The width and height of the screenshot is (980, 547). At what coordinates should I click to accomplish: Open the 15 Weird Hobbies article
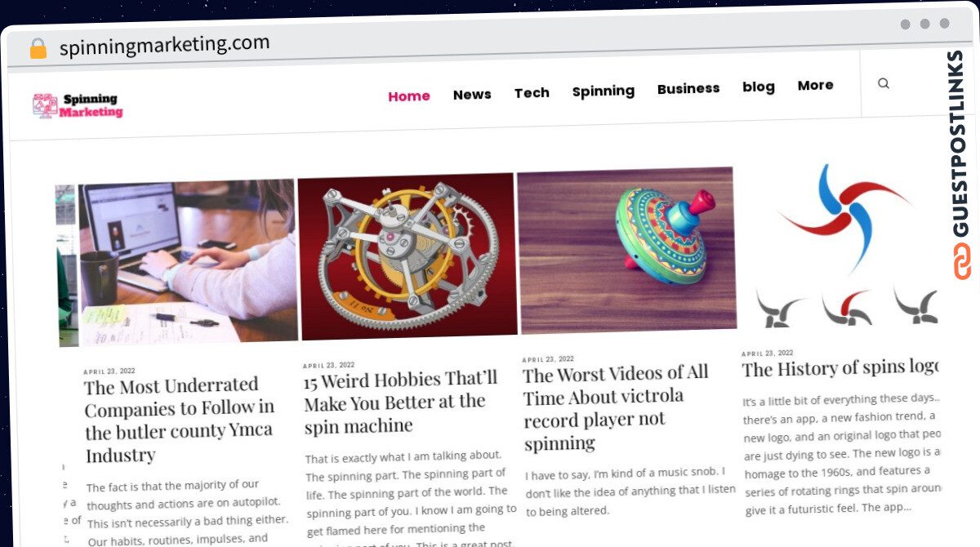coord(401,402)
